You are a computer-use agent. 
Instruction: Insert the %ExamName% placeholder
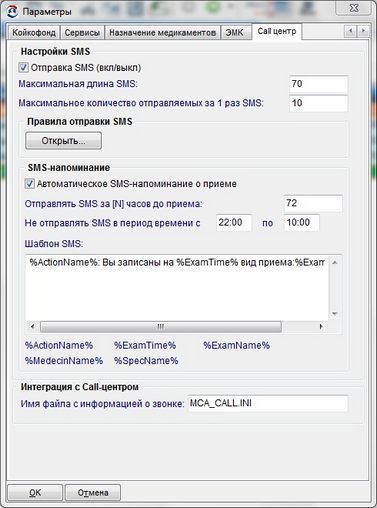point(236,345)
